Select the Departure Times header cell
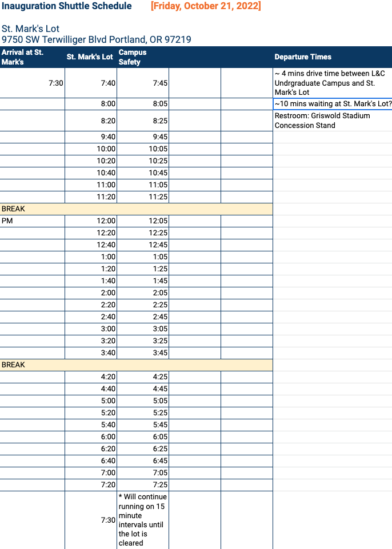The height and width of the screenshot is (549, 392). click(332, 57)
